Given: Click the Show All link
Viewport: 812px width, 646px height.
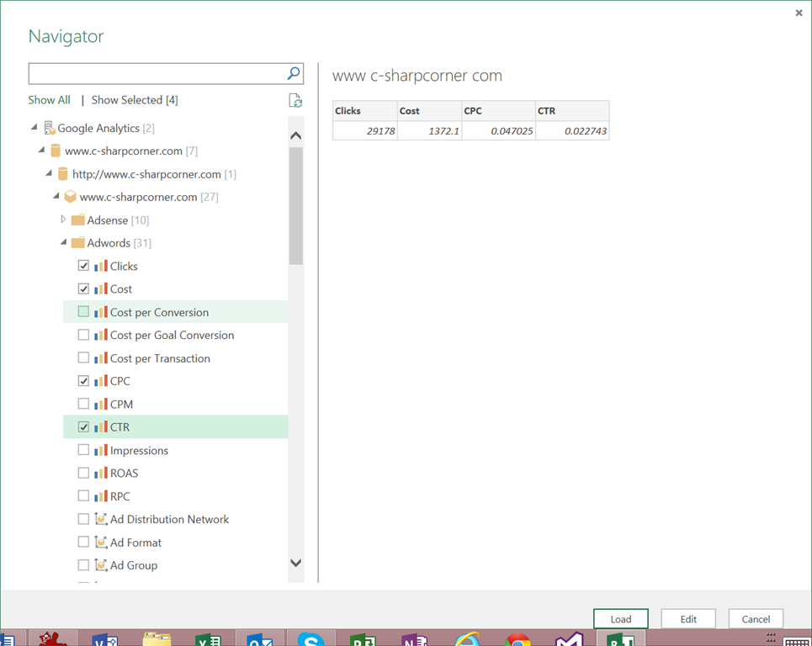Looking at the screenshot, I should 49,100.
